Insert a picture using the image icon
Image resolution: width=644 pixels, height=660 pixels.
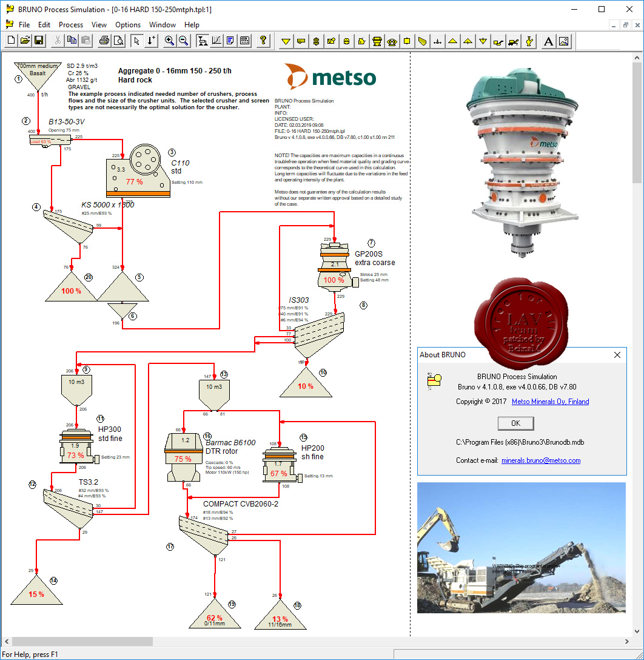pos(564,41)
